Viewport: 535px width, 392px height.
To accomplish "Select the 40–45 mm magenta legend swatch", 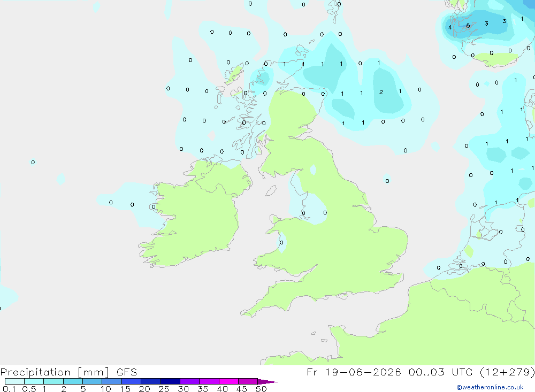I will pyautogui.click(x=228, y=381).
